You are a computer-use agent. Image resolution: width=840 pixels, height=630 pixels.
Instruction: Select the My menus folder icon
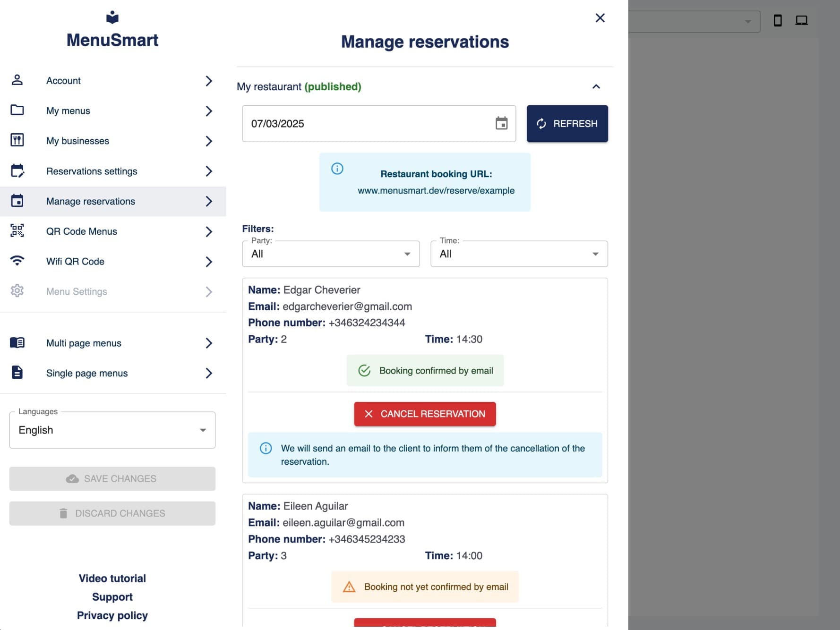tap(17, 111)
